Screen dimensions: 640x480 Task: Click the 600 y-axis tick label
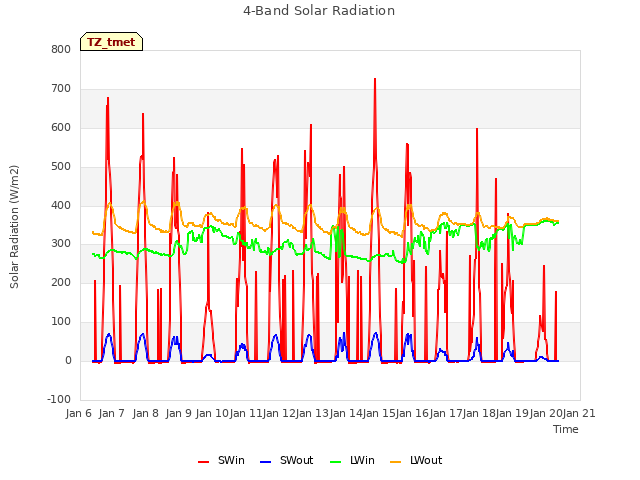[x=61, y=127]
